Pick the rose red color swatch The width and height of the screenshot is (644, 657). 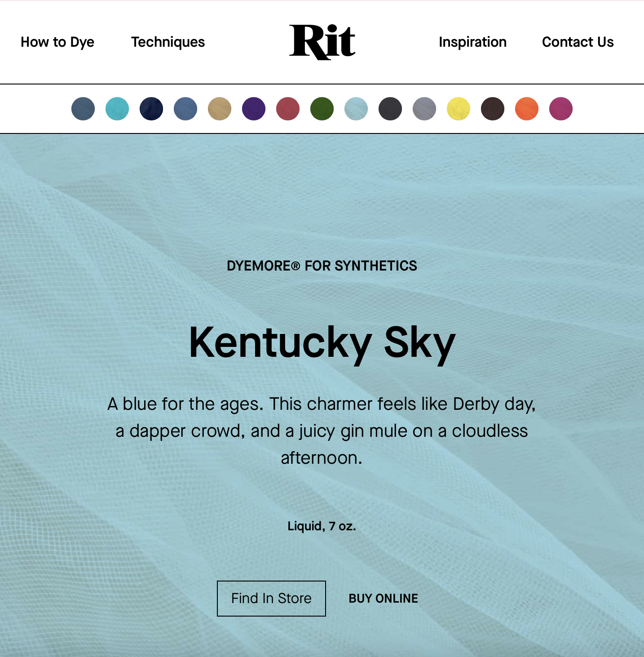click(x=288, y=109)
